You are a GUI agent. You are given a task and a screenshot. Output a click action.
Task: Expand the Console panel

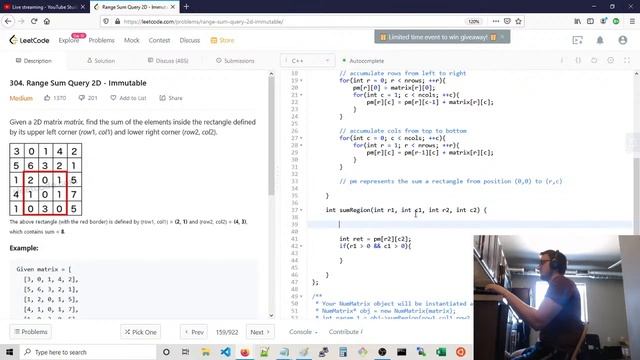[x=303, y=332]
